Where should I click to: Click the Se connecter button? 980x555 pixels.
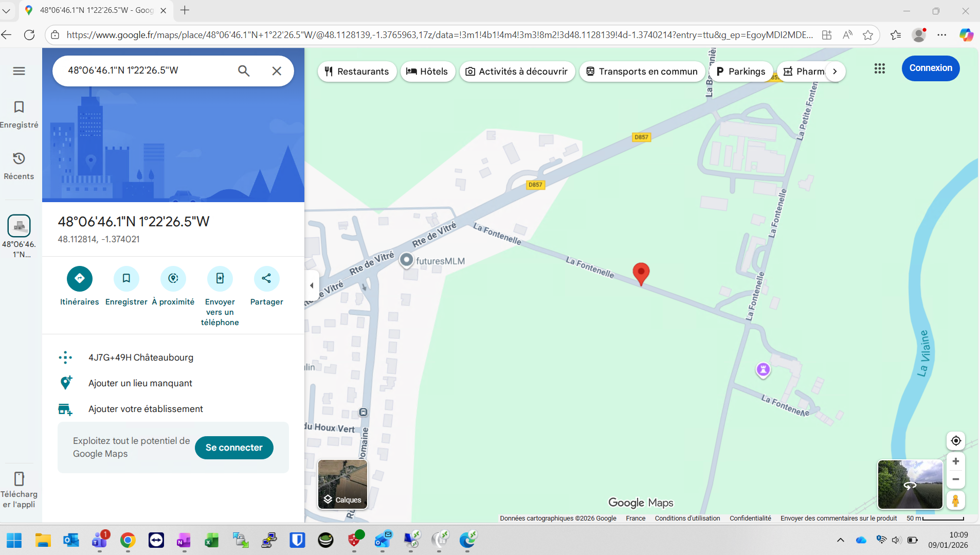[234, 447]
